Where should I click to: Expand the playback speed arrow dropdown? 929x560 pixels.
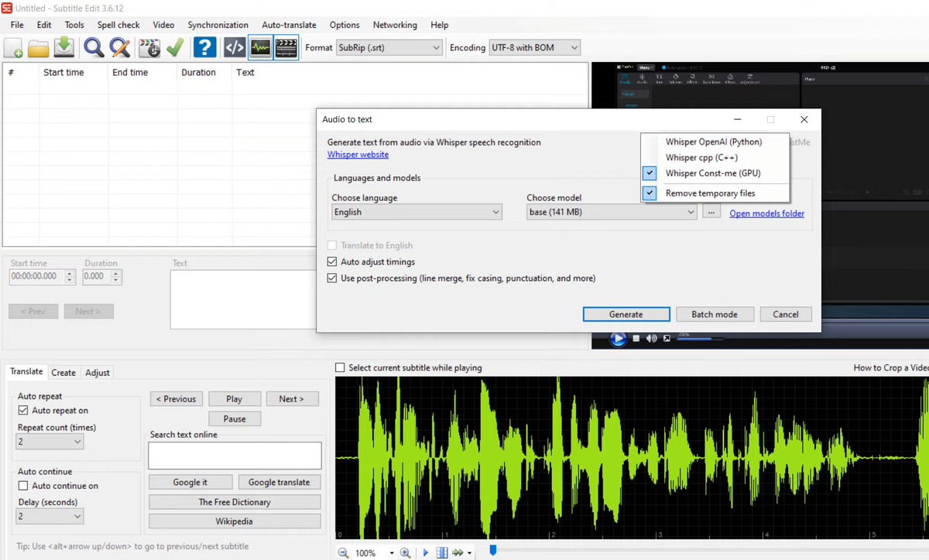click(469, 553)
